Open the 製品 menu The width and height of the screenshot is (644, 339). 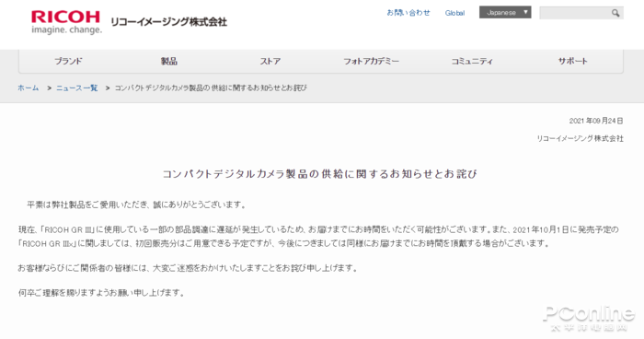coord(168,62)
